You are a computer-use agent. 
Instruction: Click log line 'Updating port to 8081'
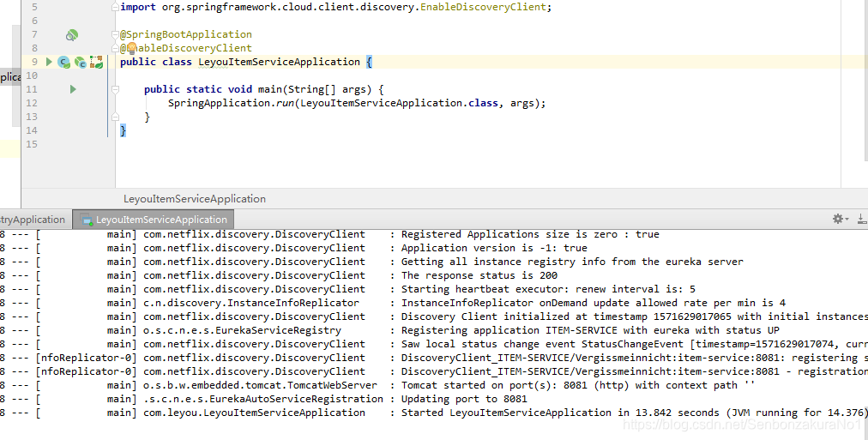point(464,399)
